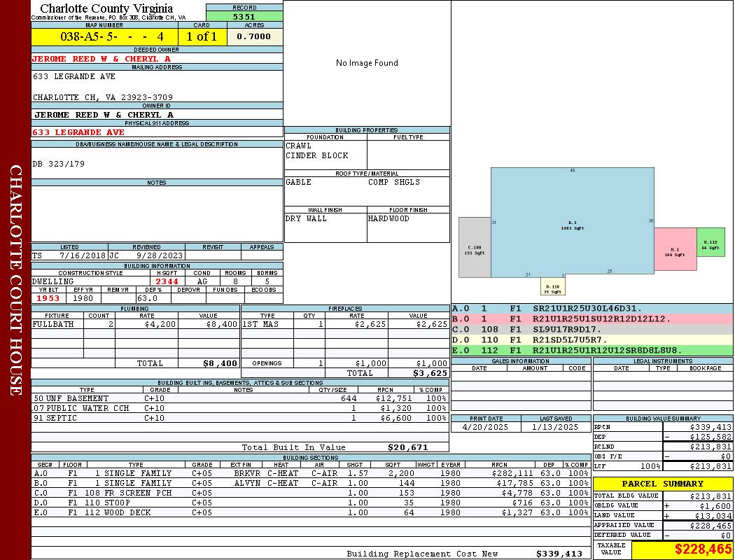Select deeded owner name in red text
This screenshot has width=735, height=560.
pos(101,59)
